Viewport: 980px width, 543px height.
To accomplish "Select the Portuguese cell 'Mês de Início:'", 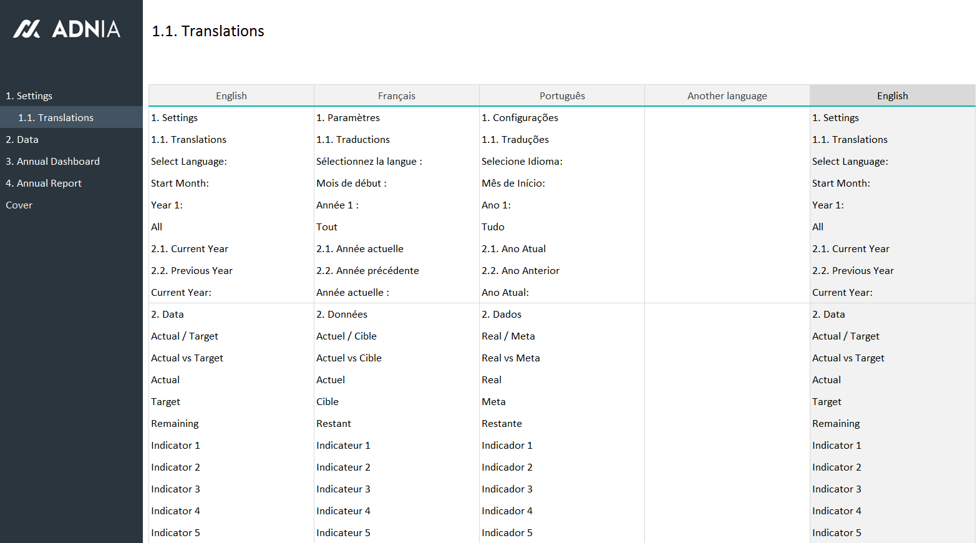I will (x=513, y=183).
